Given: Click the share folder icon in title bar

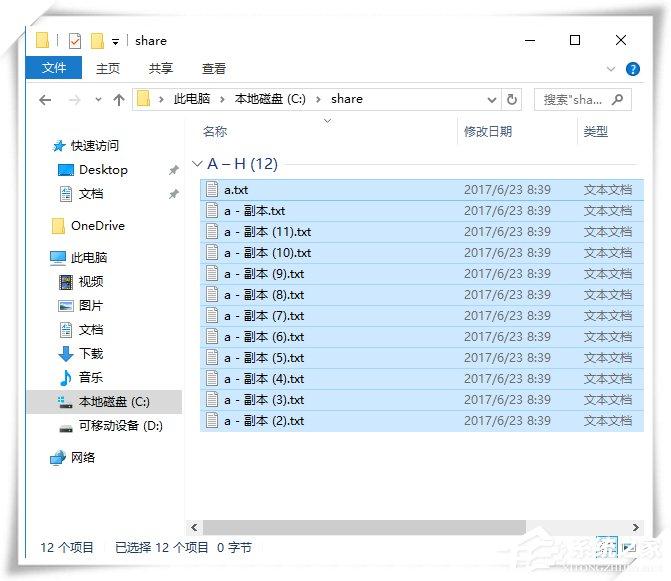Looking at the screenshot, I should pyautogui.click(x=42, y=41).
